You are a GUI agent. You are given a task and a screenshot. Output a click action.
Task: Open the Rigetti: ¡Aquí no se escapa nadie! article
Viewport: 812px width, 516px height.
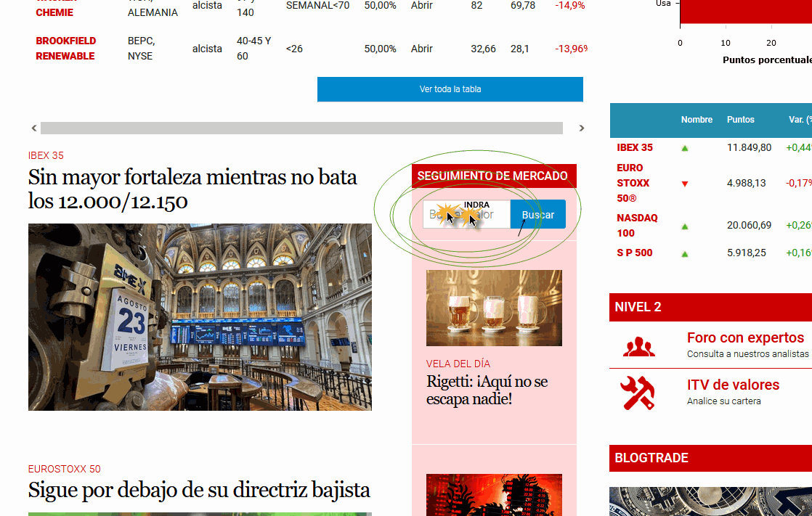coord(487,390)
